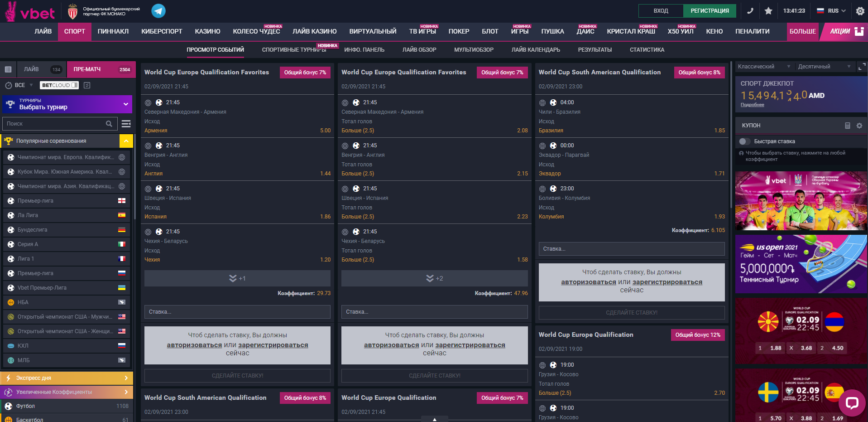Image resolution: width=868 pixels, height=422 pixels.
Task: Click the phone contact icon
Action: pos(750,11)
